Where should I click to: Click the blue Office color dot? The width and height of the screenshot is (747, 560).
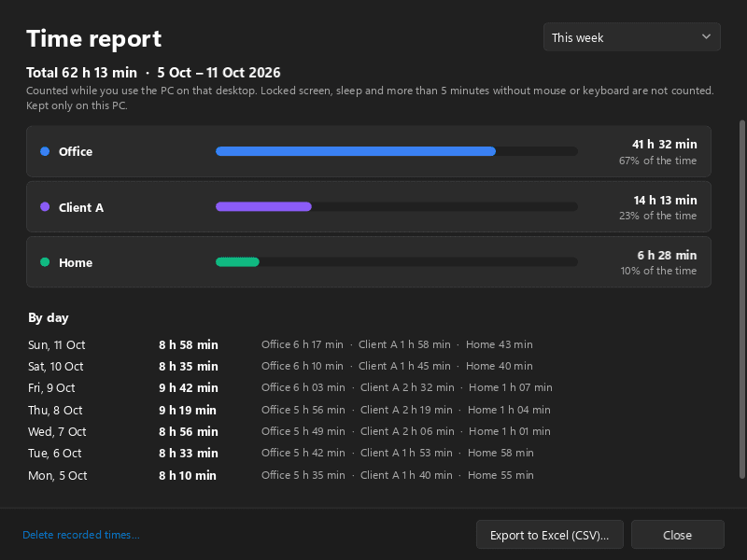pos(45,151)
